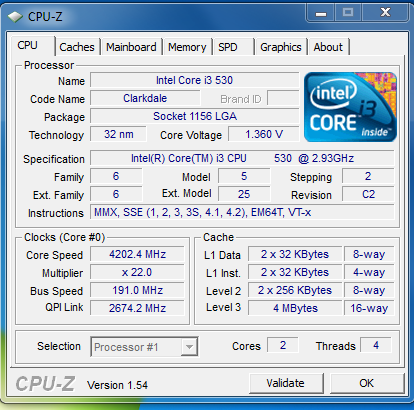Open the Mainboard tab
This screenshot has height=410, width=414.
click(x=131, y=47)
